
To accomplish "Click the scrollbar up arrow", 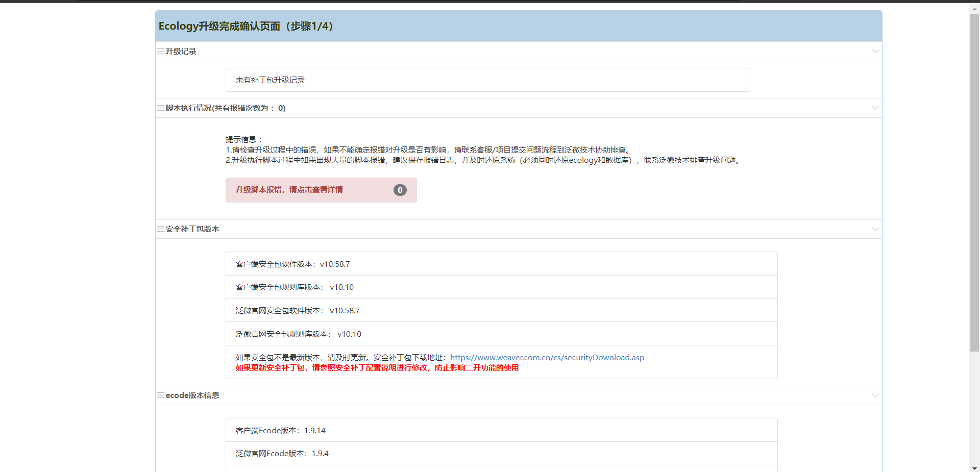I will 974,8.
